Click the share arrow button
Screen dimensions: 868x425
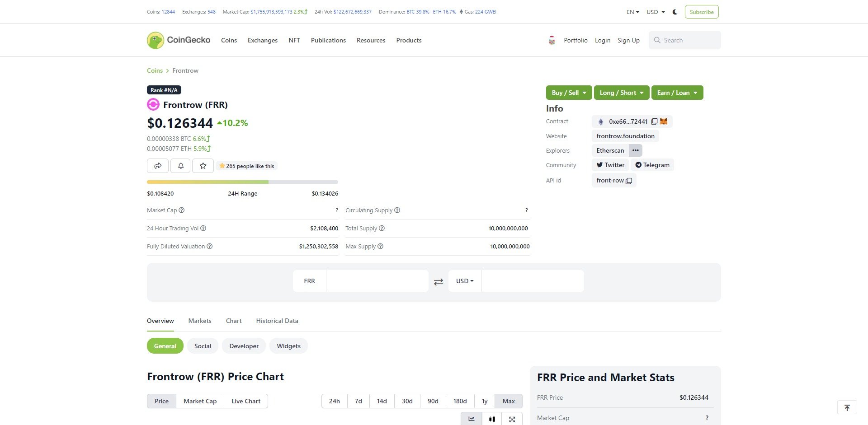(x=158, y=166)
